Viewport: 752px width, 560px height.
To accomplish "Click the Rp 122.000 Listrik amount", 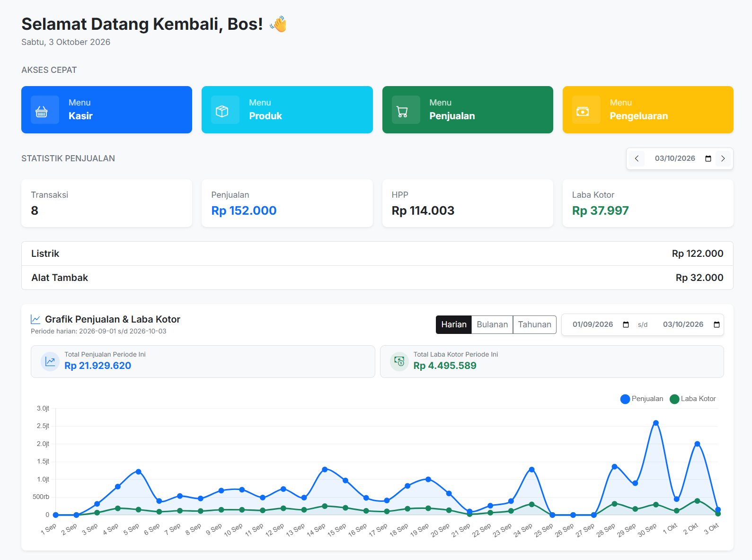I will tap(698, 254).
